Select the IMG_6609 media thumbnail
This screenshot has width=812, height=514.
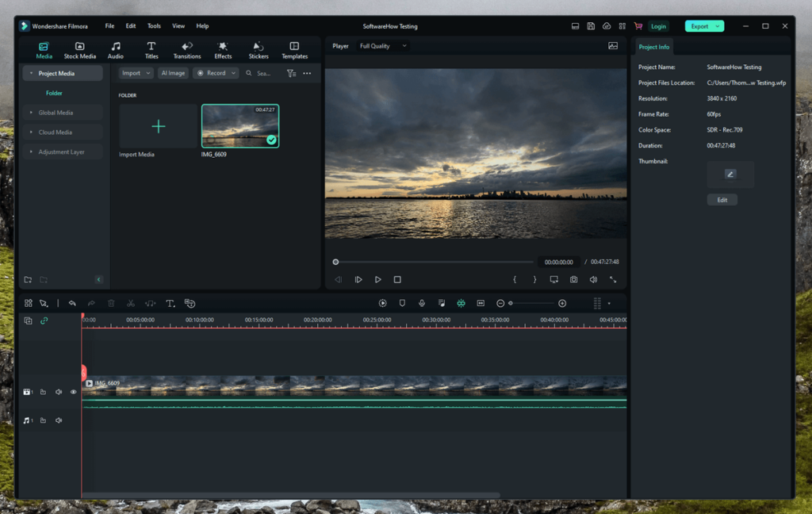coord(240,126)
